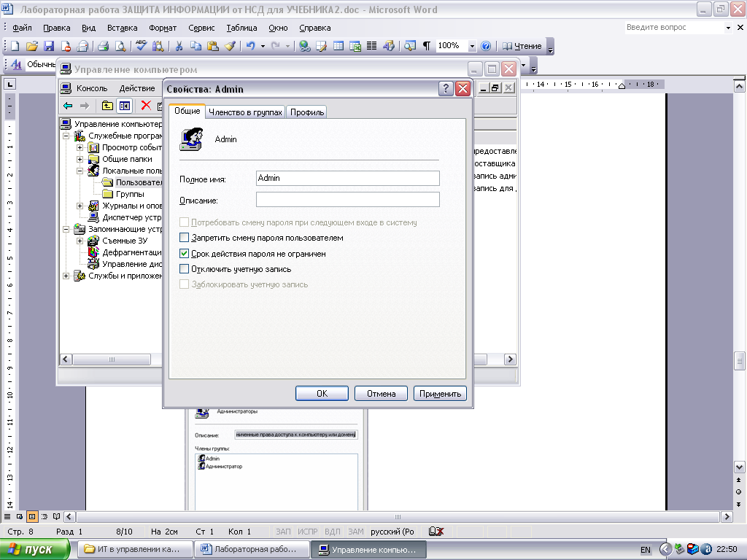Click the Undo arrow icon
The width and height of the screenshot is (747, 560).
click(x=251, y=46)
